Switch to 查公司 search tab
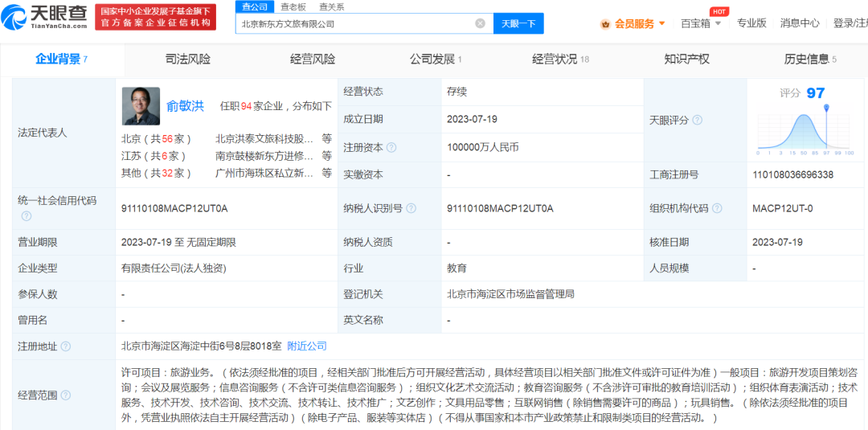This screenshot has width=868, height=430. point(255,6)
